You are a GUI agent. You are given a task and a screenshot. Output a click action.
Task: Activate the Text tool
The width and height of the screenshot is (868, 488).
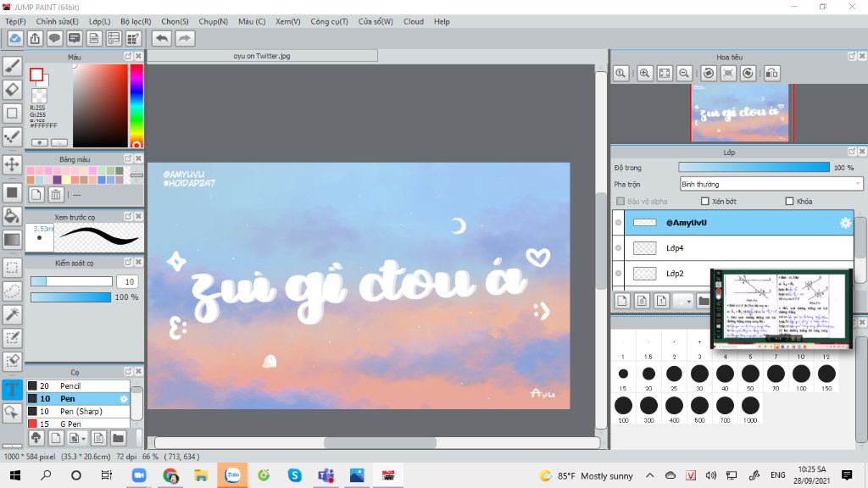13,390
